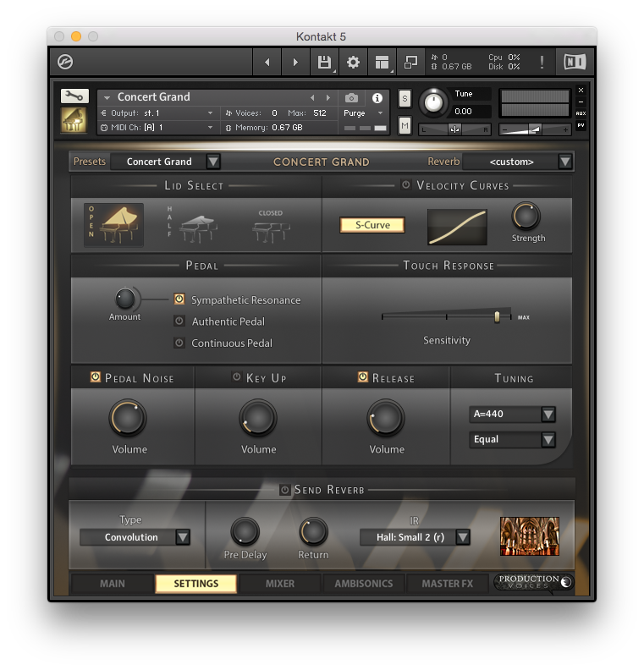
Task: Minimize instrument header with minus icon
Action: click(581, 102)
